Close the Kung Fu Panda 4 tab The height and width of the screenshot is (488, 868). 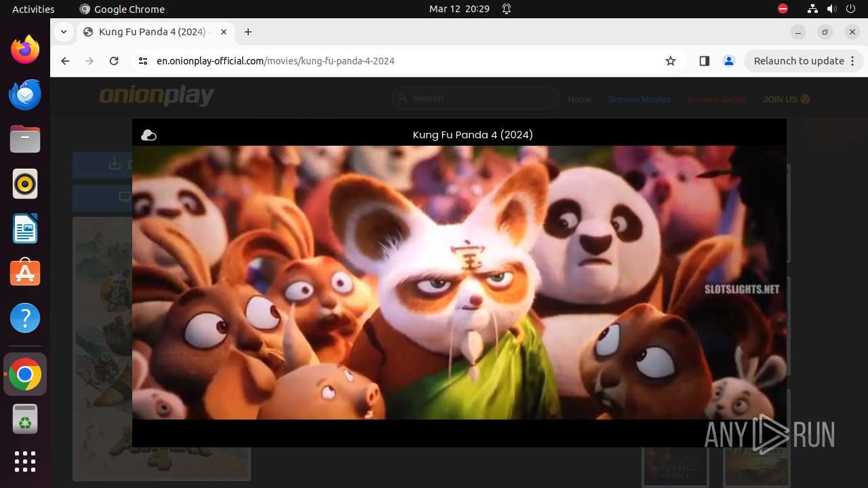point(224,32)
